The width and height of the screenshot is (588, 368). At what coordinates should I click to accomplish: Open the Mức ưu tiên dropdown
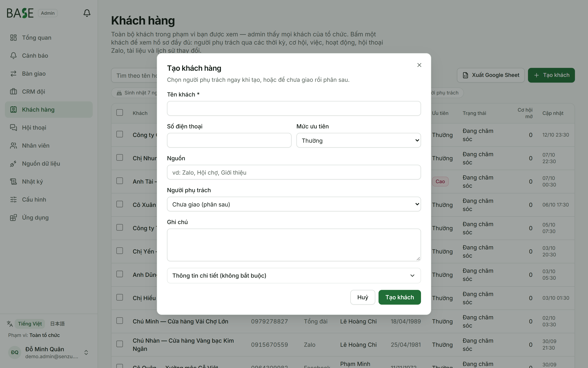[x=358, y=140]
